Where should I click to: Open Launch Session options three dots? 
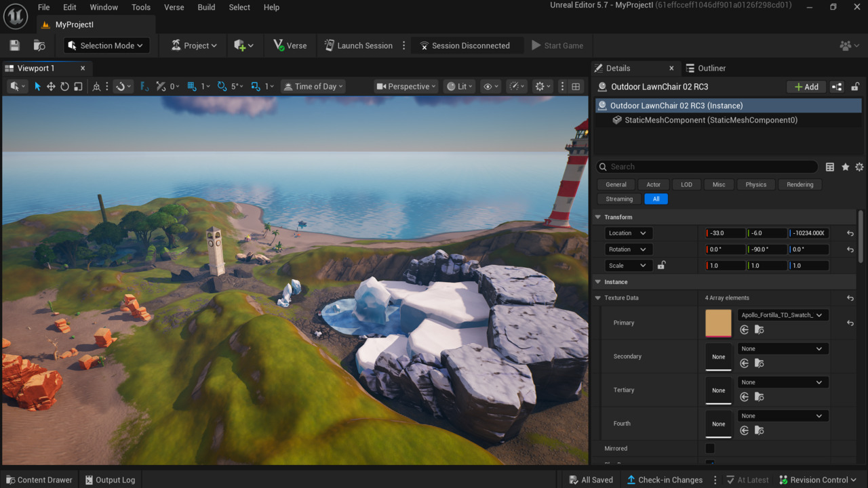pos(404,45)
